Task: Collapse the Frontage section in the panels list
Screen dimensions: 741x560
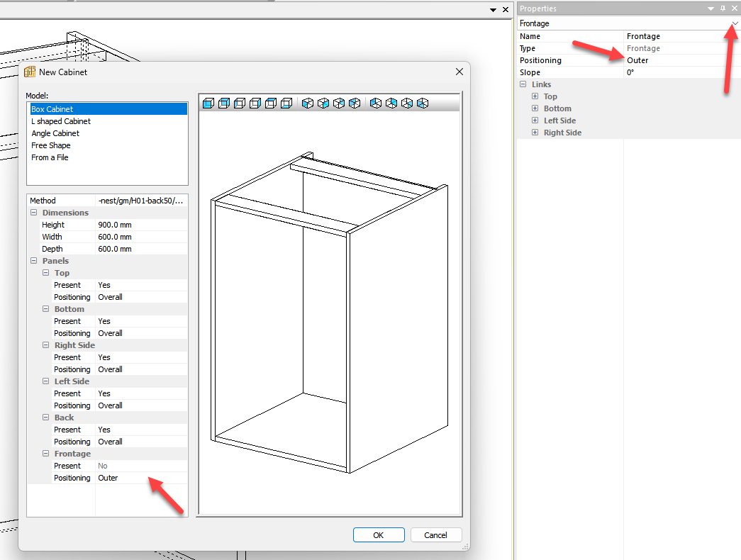Action: [45, 454]
